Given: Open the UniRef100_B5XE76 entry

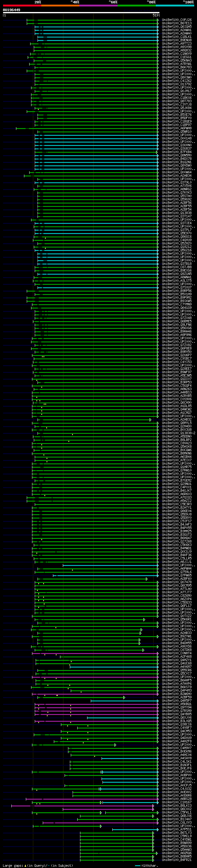Looking at the screenshot, I should coord(176,115).
